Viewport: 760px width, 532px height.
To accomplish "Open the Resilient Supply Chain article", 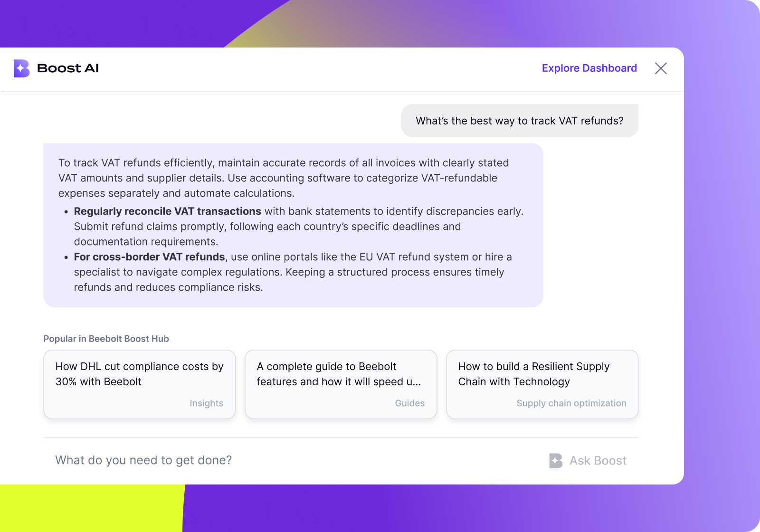I will (x=542, y=384).
